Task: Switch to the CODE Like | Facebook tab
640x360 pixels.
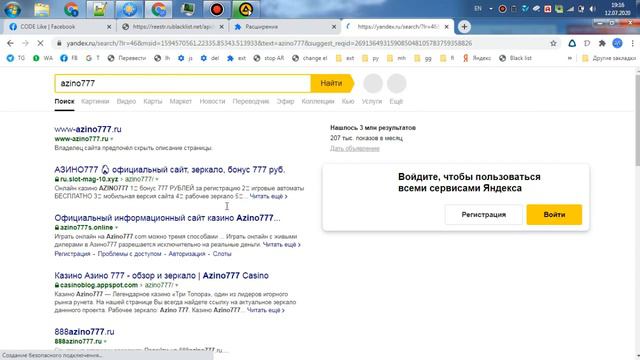Action: coord(47,27)
